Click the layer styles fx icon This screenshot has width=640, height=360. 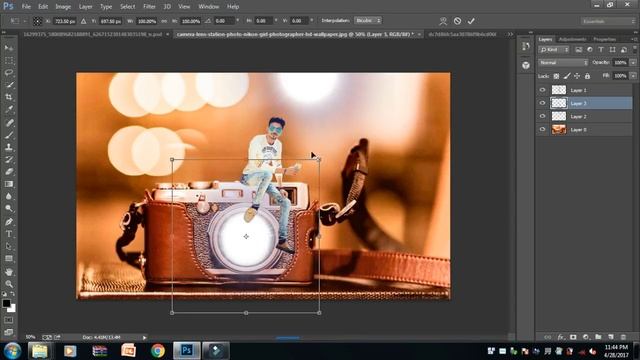click(561, 337)
